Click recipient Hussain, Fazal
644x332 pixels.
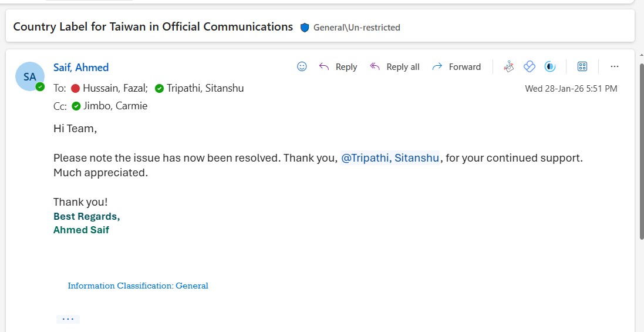[109, 88]
